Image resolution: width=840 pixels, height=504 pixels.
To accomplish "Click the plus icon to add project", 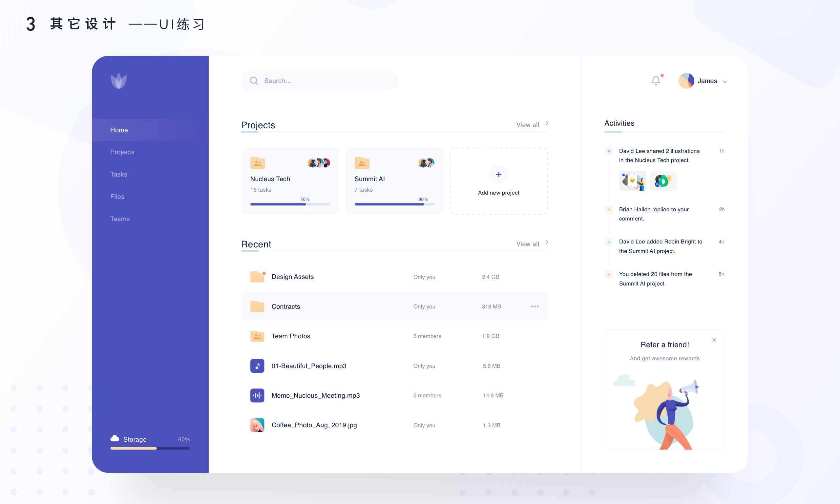I will tap(498, 175).
